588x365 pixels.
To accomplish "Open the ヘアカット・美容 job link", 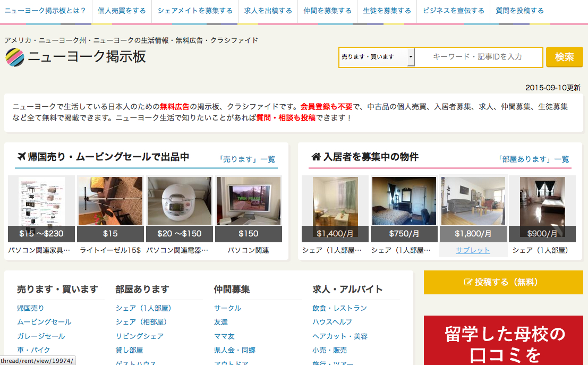I will [x=340, y=336].
